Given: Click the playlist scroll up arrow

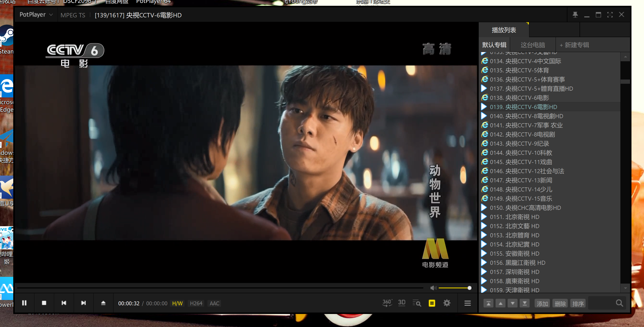Looking at the screenshot, I should pyautogui.click(x=625, y=57).
